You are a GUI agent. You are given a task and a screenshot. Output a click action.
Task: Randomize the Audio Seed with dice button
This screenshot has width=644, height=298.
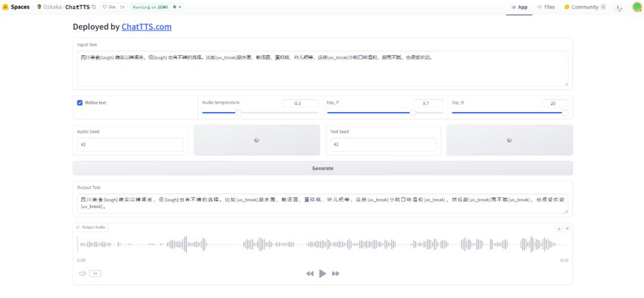(x=256, y=140)
